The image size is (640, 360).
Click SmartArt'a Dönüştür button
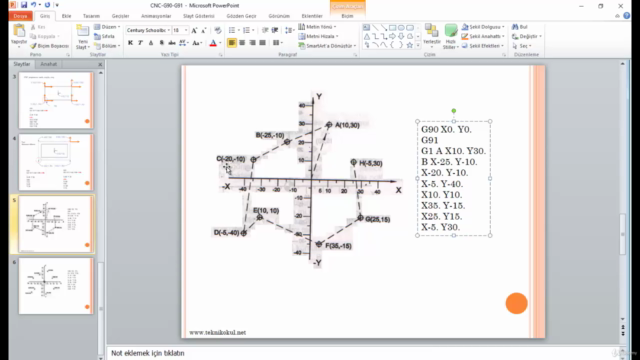(x=327, y=46)
